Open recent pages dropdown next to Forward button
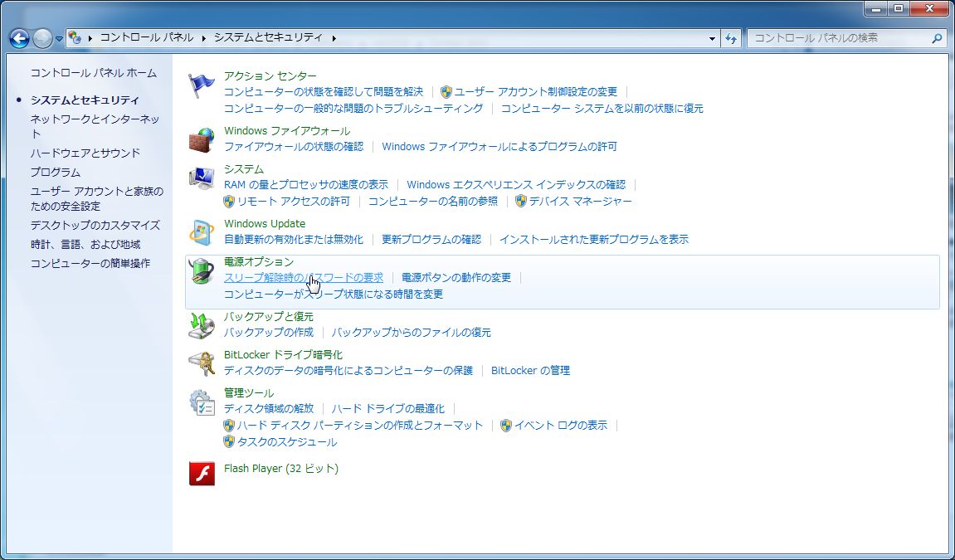The height and width of the screenshot is (560, 955). [x=59, y=38]
